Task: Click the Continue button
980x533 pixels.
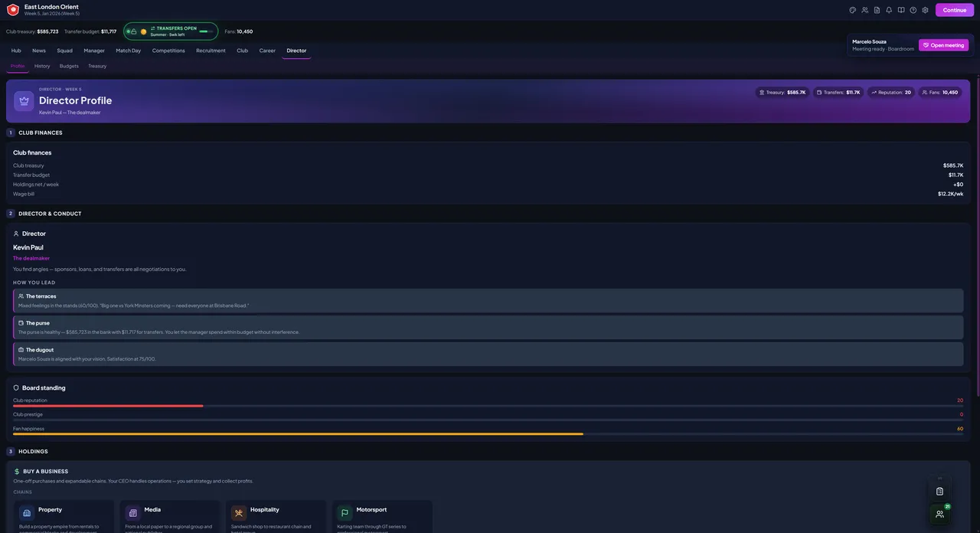Action: (955, 10)
